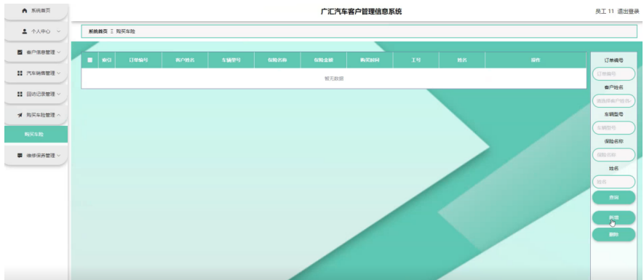Click the 购买时间 column header
This screenshot has height=280, width=644.
pyautogui.click(x=370, y=60)
